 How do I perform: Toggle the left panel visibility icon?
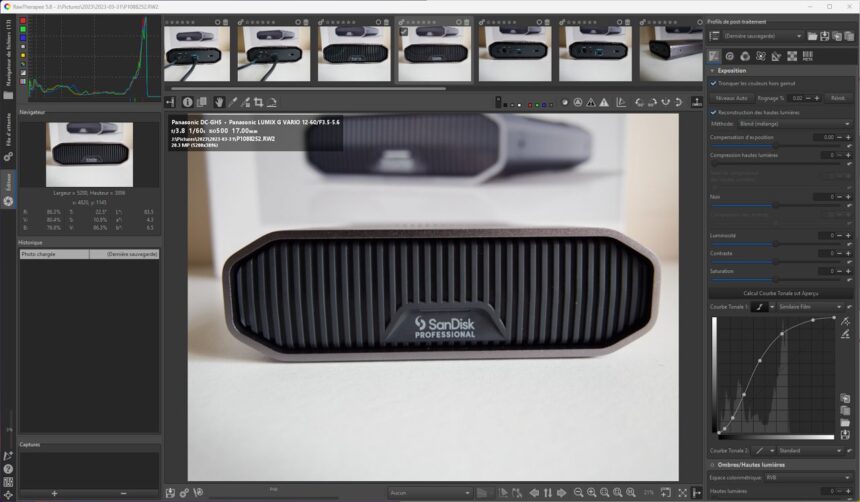point(170,102)
